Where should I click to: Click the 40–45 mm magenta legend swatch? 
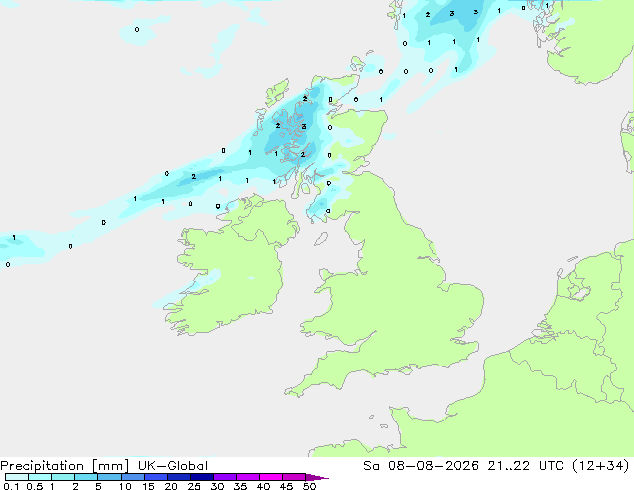(271, 477)
